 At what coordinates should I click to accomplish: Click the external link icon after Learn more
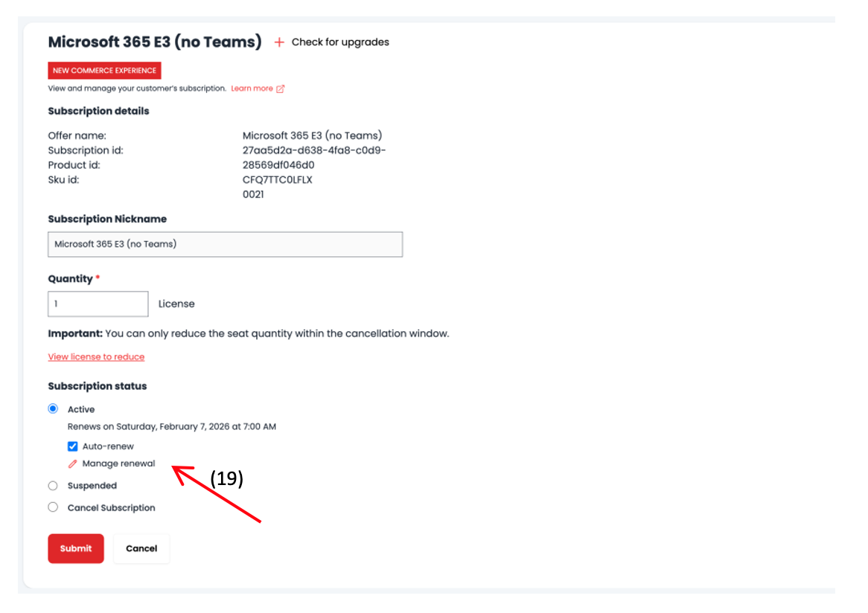click(x=281, y=89)
